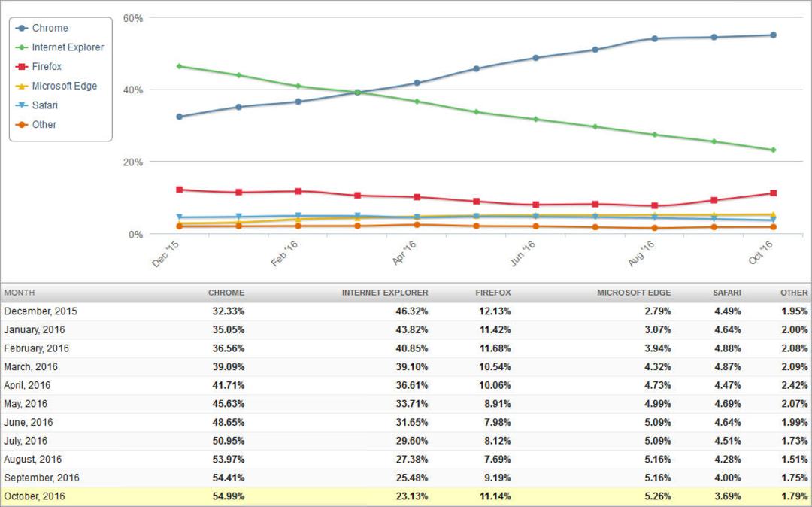Toggle Chrome series in chart legend
812x507 pixels.
[x=42, y=28]
